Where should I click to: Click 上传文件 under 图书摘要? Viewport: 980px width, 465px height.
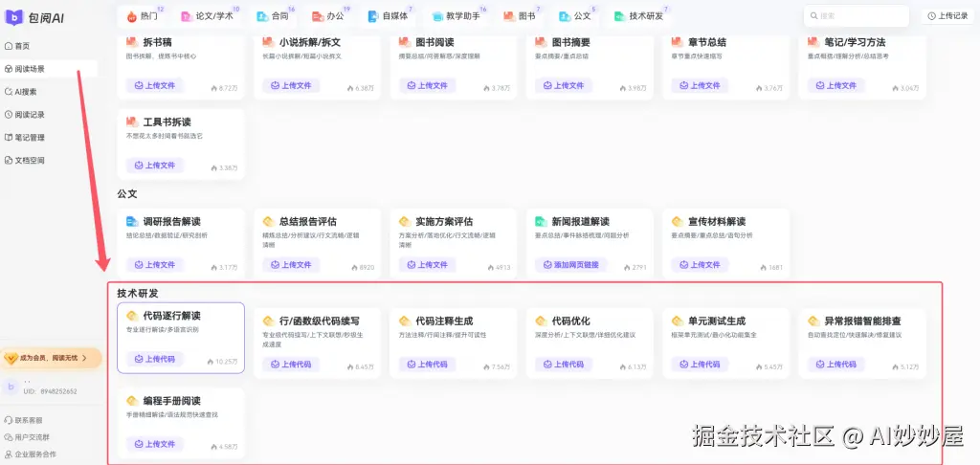pos(565,85)
